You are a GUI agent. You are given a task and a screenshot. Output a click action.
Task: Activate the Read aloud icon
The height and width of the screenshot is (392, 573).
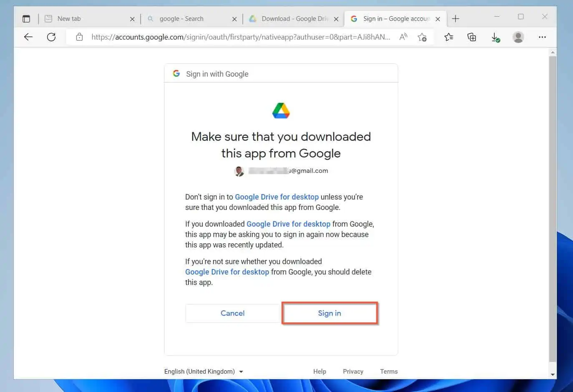pyautogui.click(x=403, y=37)
